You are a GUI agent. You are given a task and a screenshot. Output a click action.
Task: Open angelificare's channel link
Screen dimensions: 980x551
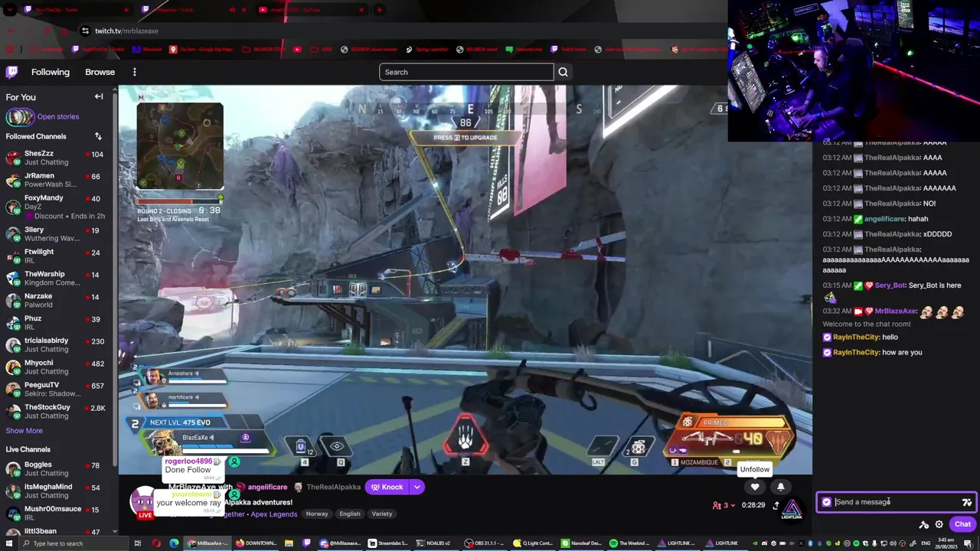[267, 487]
